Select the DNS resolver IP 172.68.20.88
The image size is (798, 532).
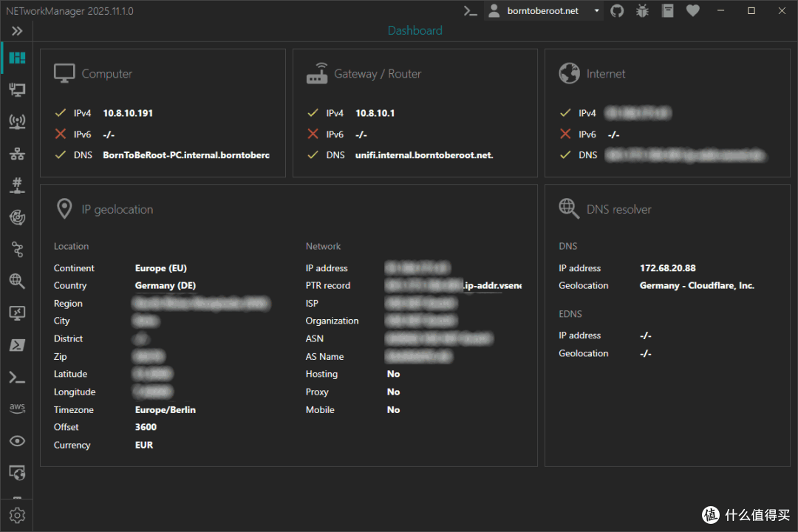click(x=668, y=267)
